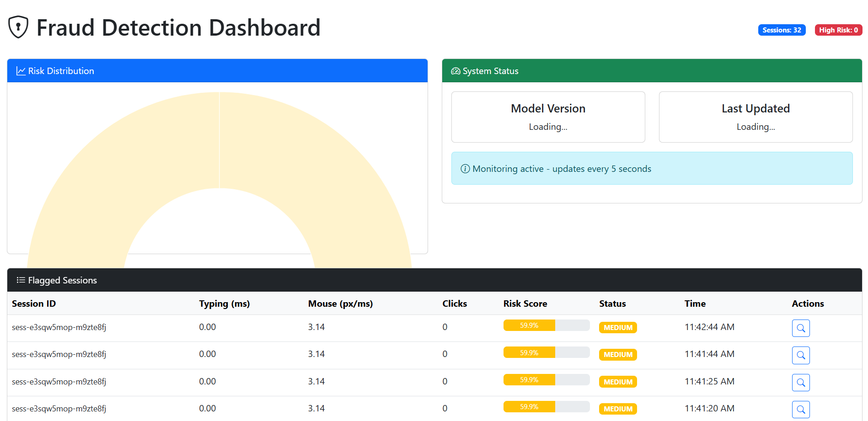This screenshot has width=868, height=421.
Task: Click the Typing (ms) column header
Action: pyautogui.click(x=225, y=304)
